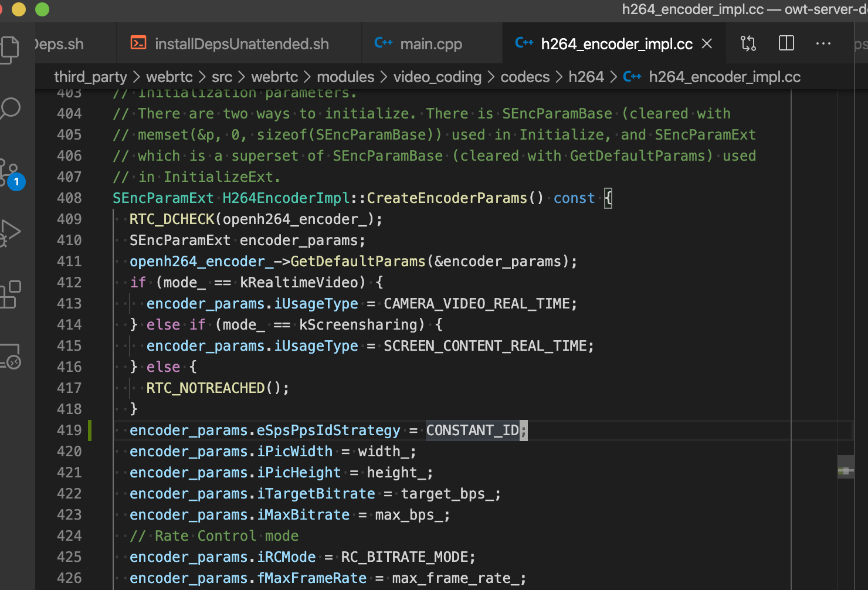The height and width of the screenshot is (590, 868).
Task: Click H264EncoderImpl class name on line 408
Action: 286,198
